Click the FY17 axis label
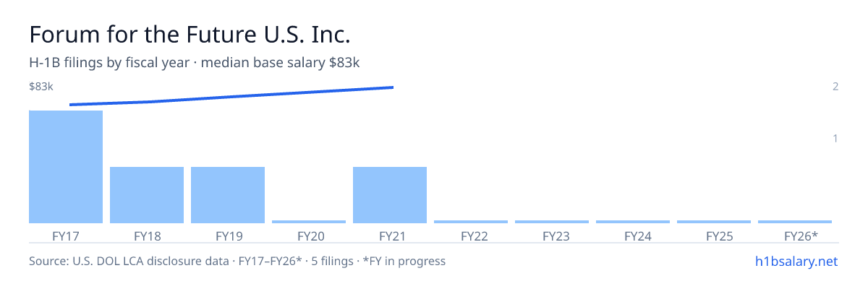 click(x=66, y=236)
